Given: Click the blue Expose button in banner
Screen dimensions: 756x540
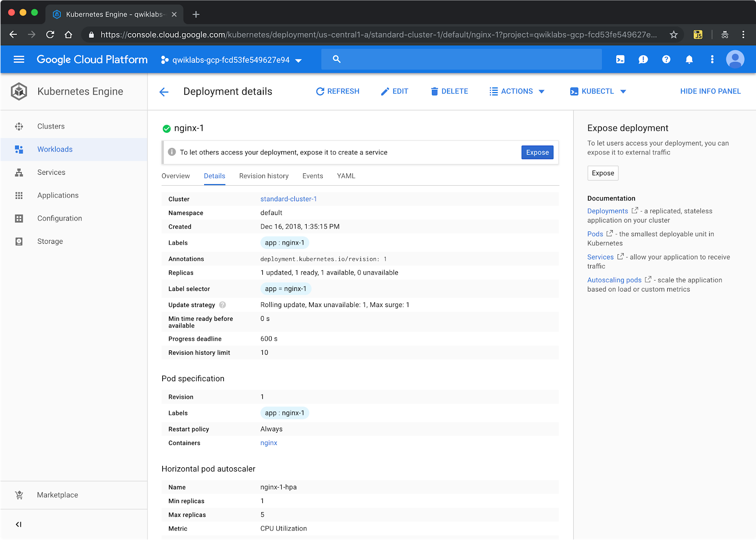Looking at the screenshot, I should 537,153.
